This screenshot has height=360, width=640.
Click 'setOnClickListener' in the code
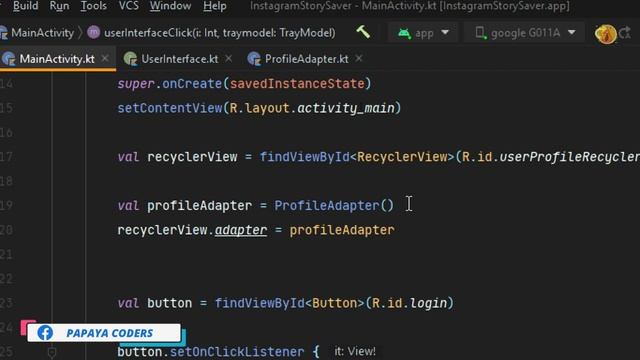(237, 351)
